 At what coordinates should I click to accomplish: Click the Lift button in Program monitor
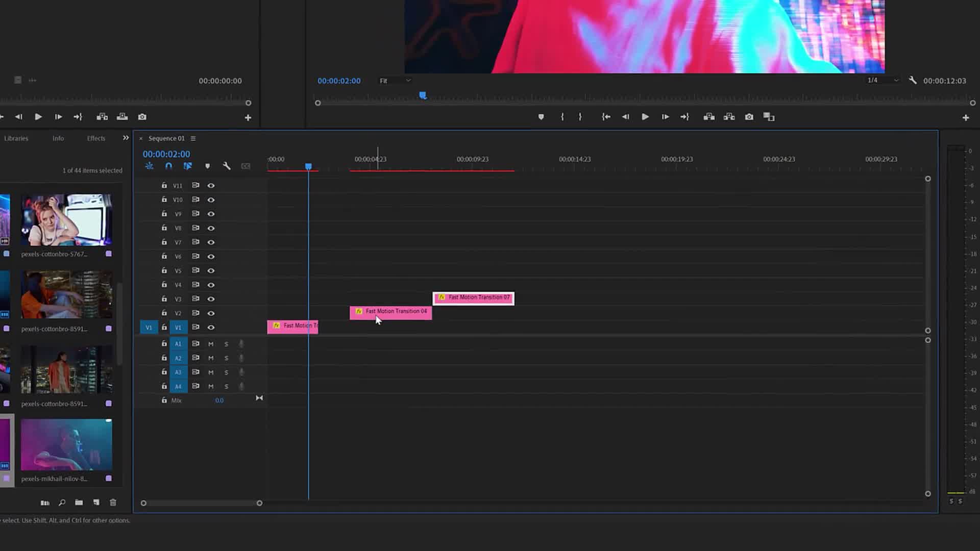point(709,117)
